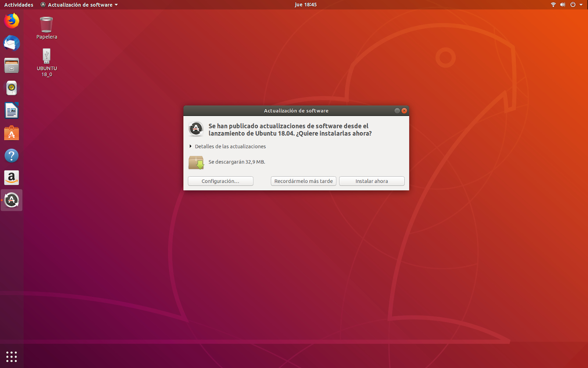Launch Rhythmbox music player from dock
588x368 pixels.
(12, 88)
